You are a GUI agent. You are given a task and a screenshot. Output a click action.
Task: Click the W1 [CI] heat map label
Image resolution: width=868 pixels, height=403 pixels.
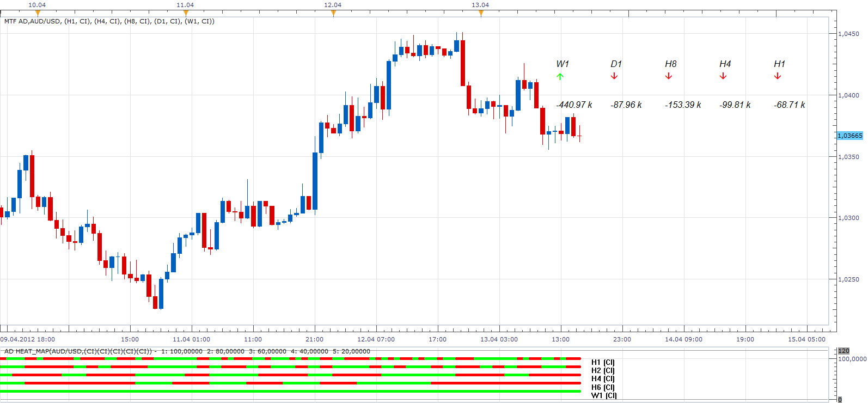[604, 395]
